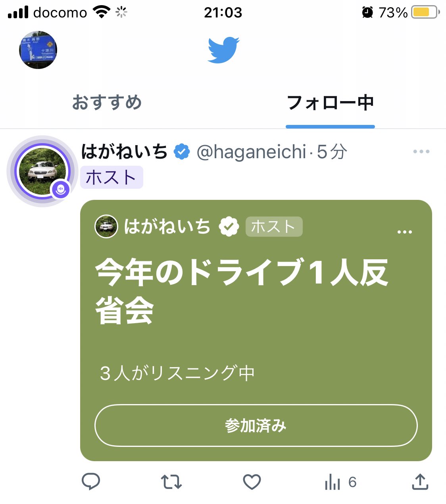Tap the Twitter bird logo

[223, 50]
